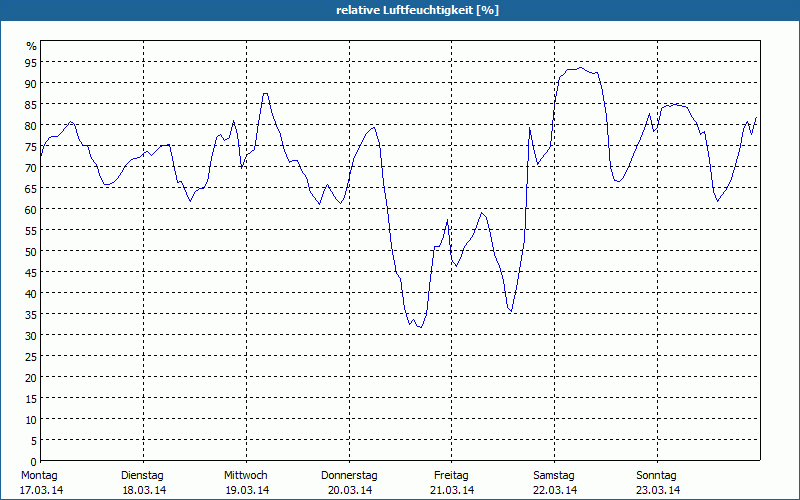This screenshot has height=500, width=800.
Task: Click the '20.03.14' date label
Action: tap(350, 490)
